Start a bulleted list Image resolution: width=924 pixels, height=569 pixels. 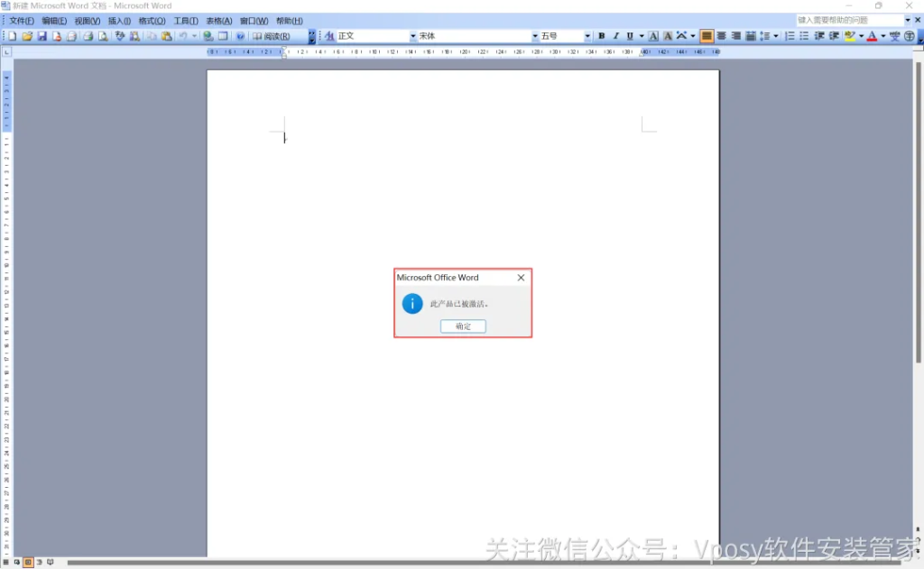tap(804, 36)
